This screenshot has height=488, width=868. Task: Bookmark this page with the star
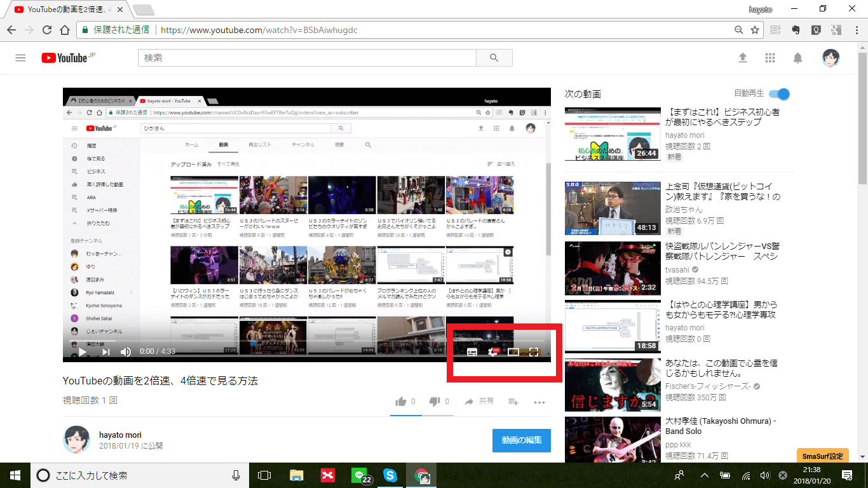[x=755, y=30]
